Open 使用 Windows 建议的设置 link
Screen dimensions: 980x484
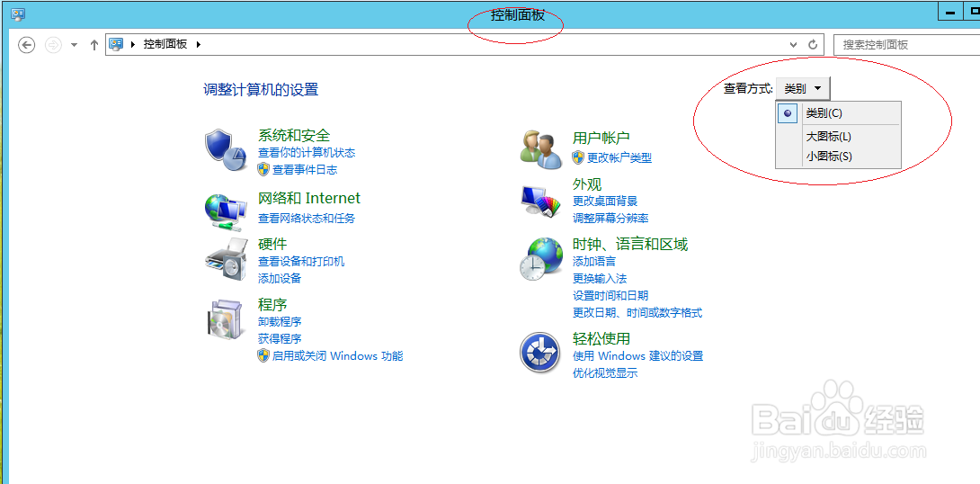tap(638, 356)
